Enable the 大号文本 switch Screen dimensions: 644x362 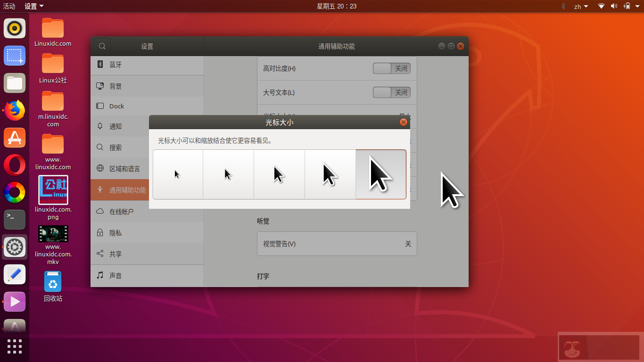click(x=391, y=92)
